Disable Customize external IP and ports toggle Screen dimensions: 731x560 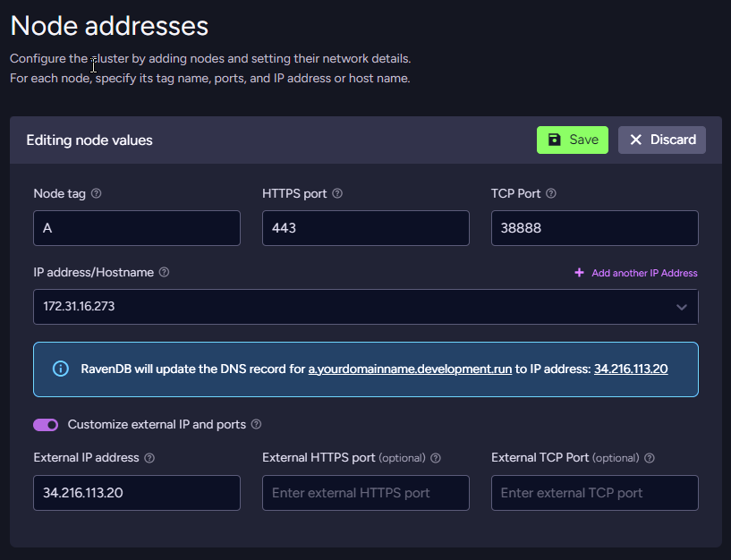46,424
